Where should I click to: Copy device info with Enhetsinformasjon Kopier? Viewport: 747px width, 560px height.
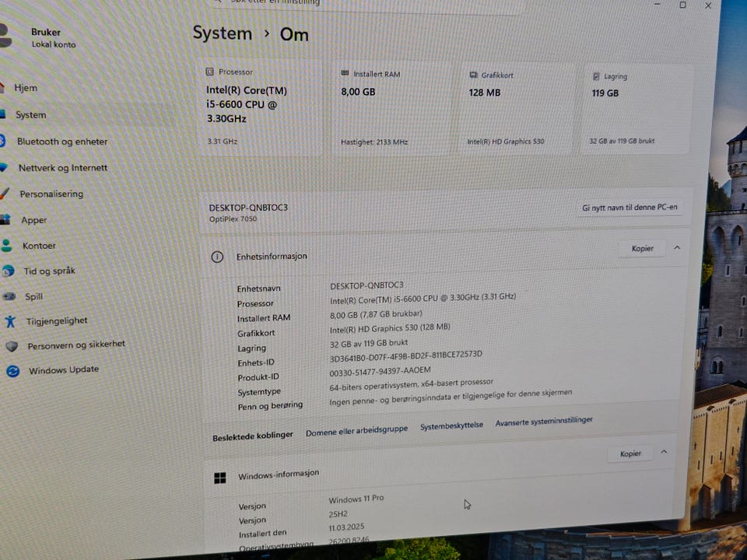coord(642,249)
